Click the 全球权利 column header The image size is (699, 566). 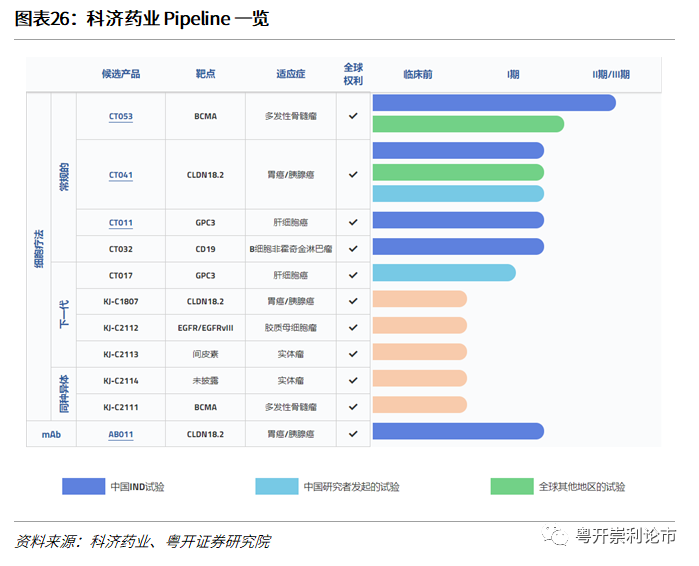[353, 74]
